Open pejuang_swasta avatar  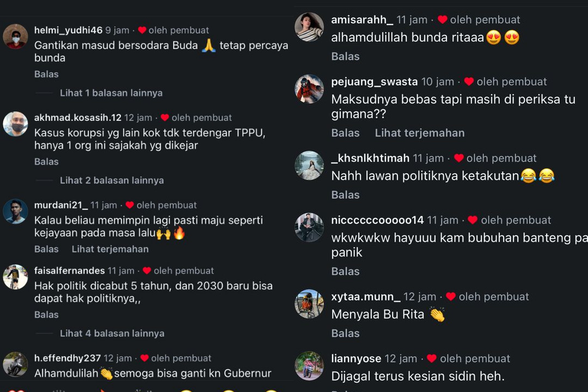coord(309,89)
